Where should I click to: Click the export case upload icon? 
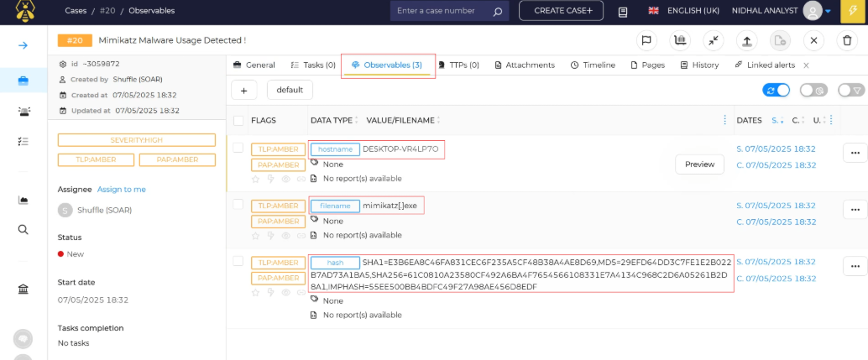click(x=745, y=40)
